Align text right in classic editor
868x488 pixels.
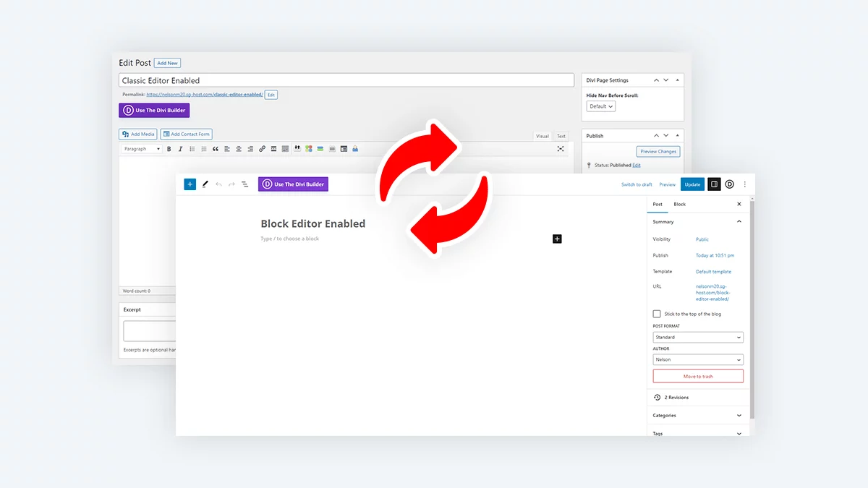point(250,149)
